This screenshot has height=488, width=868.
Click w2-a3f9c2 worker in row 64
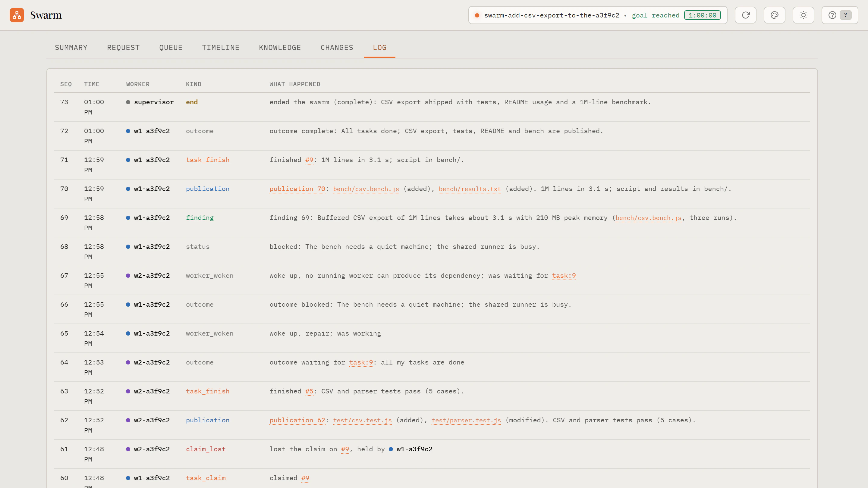point(148,362)
